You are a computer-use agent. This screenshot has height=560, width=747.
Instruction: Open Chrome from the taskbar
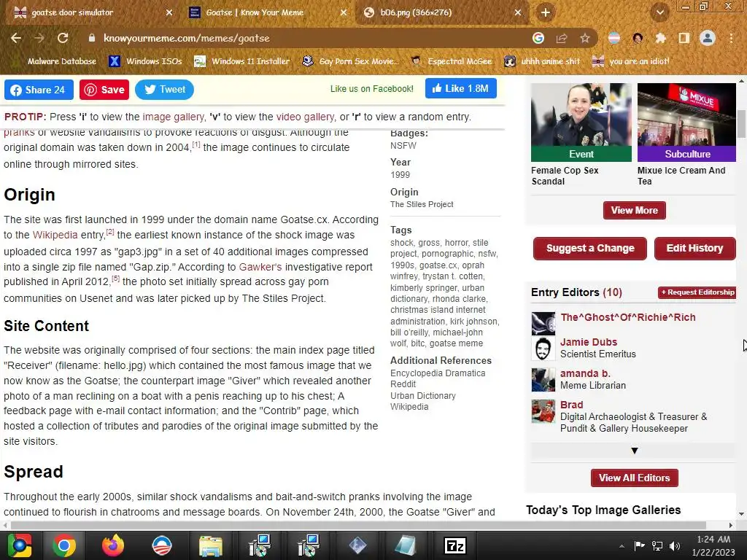point(64,545)
